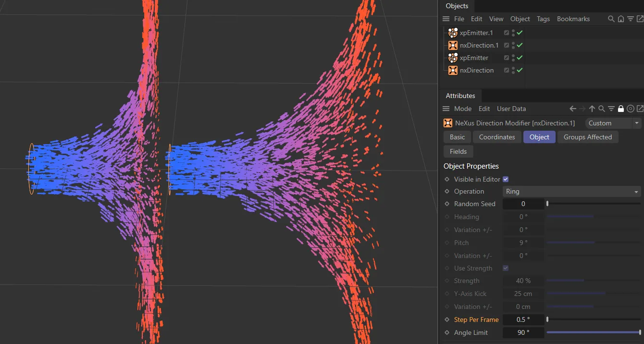Select the xpEmitter.1 object icon
Viewport: 644px width, 344px height.
[452, 33]
